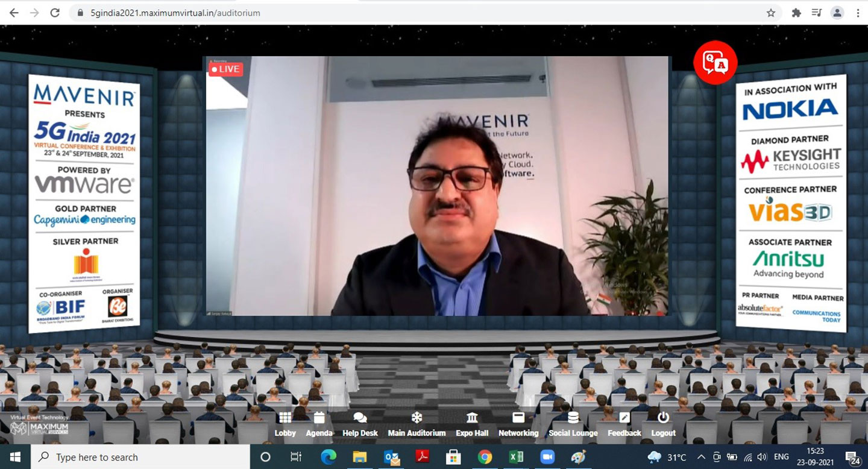Open the Help Desk

click(x=360, y=425)
